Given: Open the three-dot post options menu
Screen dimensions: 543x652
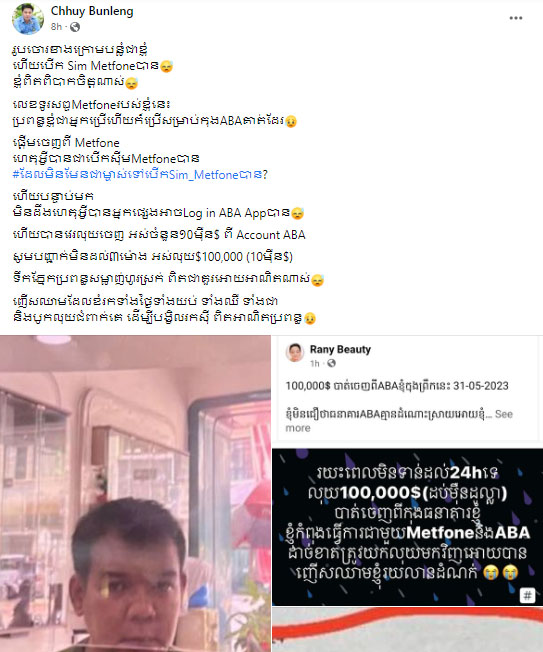Looking at the screenshot, I should click(516, 18).
